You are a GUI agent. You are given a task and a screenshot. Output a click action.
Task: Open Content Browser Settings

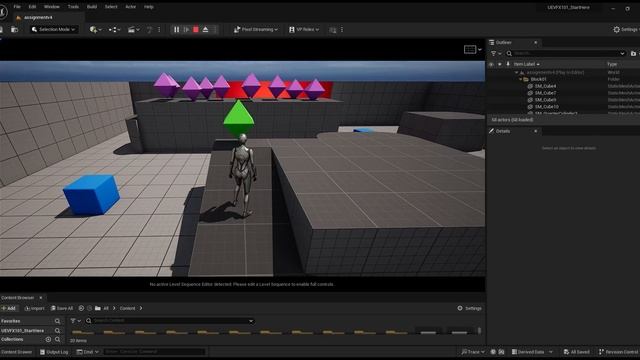[469, 308]
